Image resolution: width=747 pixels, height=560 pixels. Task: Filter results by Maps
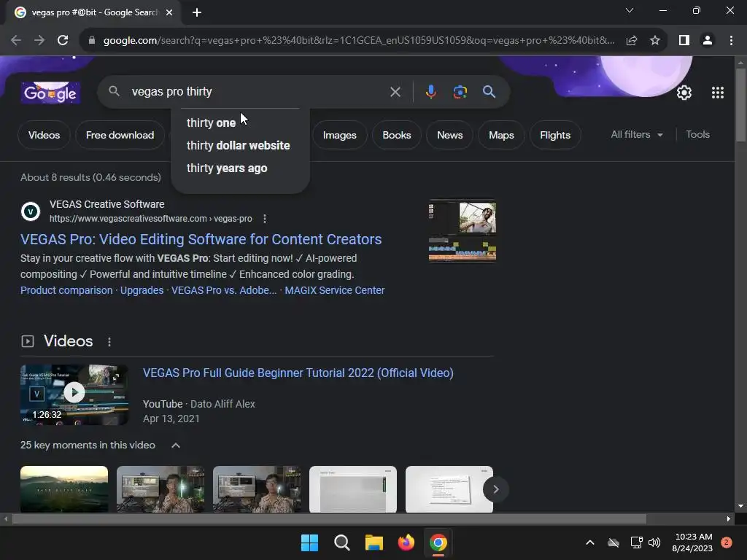[x=501, y=135]
